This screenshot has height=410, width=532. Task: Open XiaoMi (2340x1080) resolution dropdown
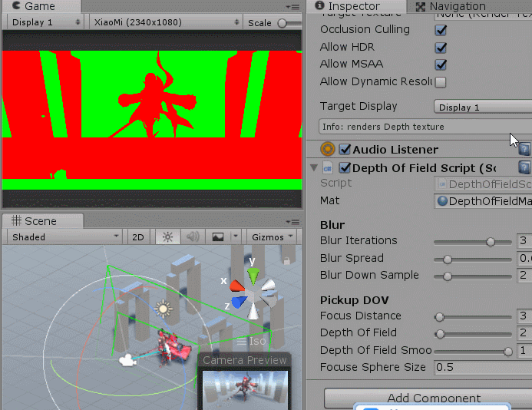[x=166, y=22]
